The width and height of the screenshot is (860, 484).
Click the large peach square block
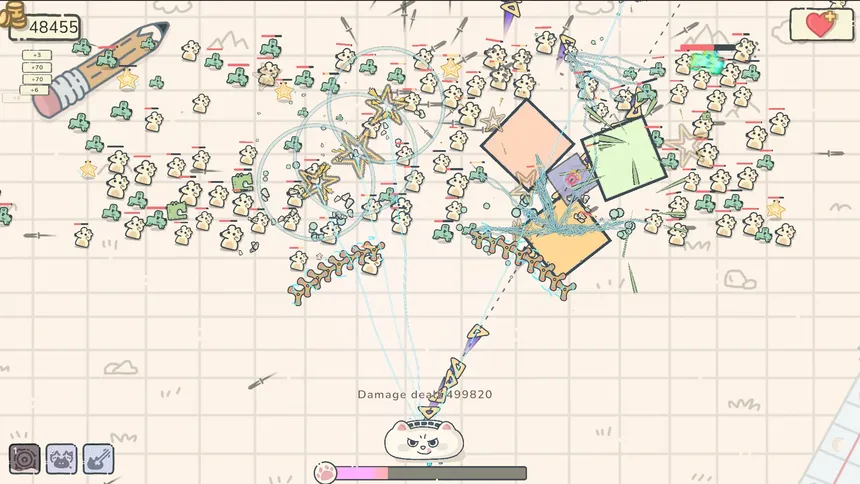click(527, 145)
